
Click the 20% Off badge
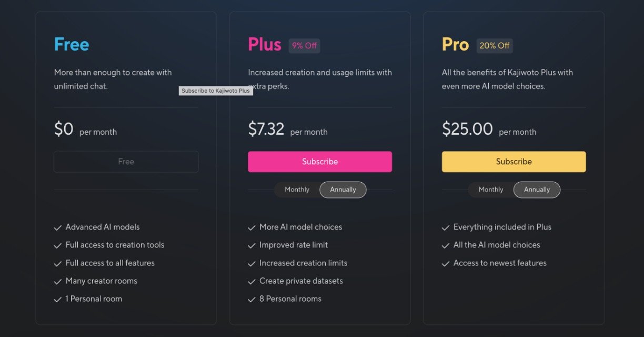point(495,46)
